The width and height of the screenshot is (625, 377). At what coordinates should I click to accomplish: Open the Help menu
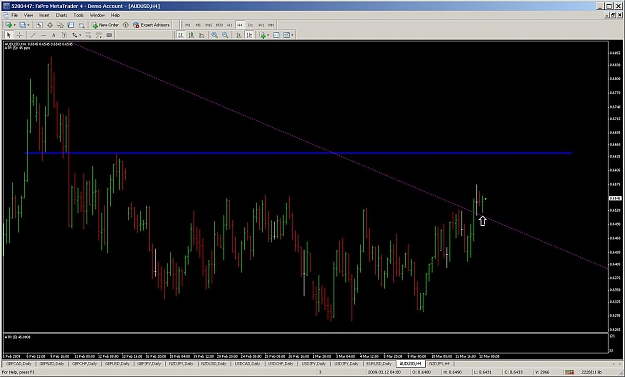point(115,15)
